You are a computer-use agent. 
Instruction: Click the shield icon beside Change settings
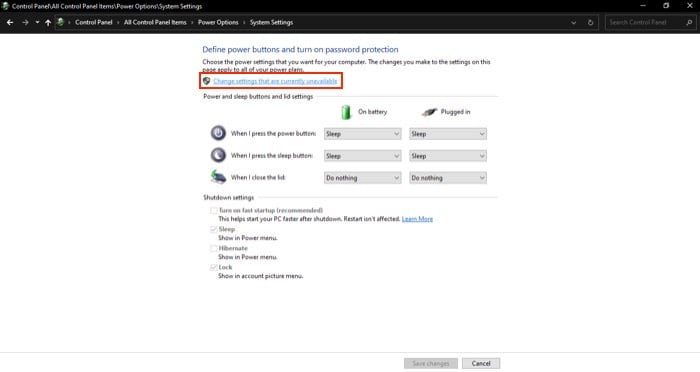pyautogui.click(x=206, y=81)
